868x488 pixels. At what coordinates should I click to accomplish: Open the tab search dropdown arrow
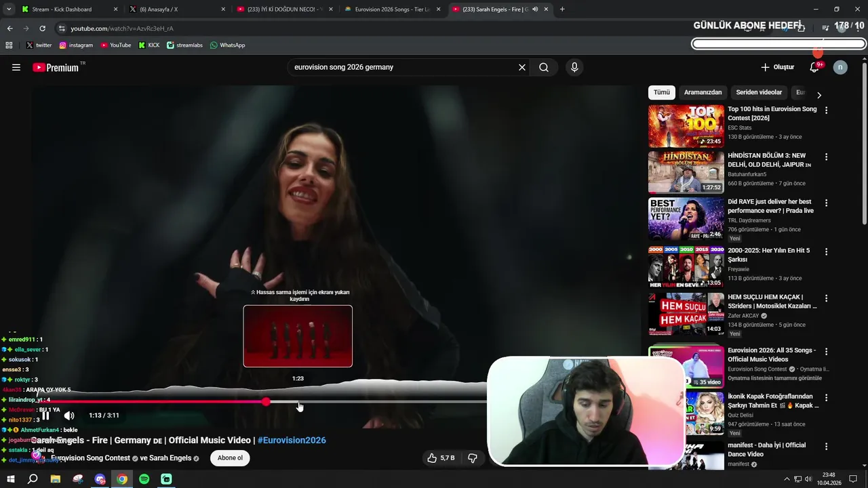(x=9, y=9)
